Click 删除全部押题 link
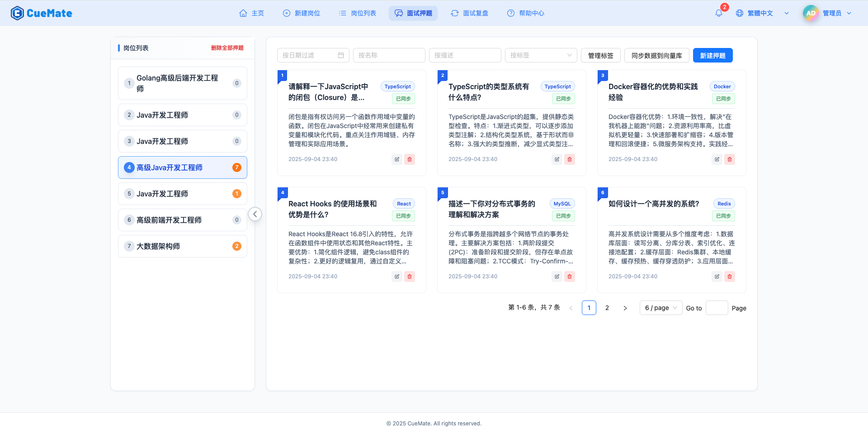 point(227,48)
